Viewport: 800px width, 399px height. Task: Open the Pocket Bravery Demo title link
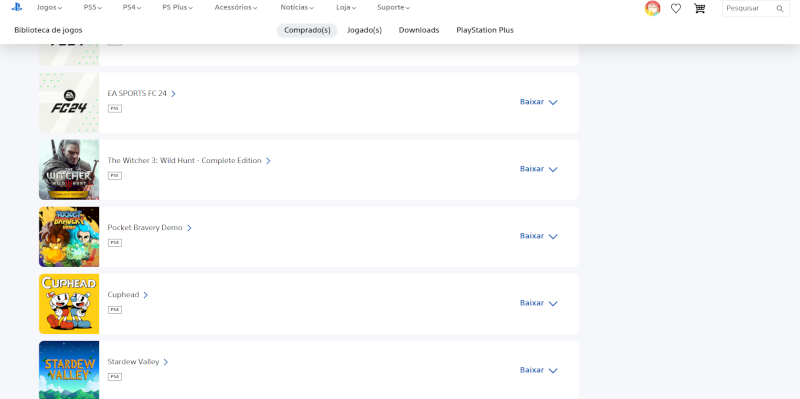tap(145, 228)
